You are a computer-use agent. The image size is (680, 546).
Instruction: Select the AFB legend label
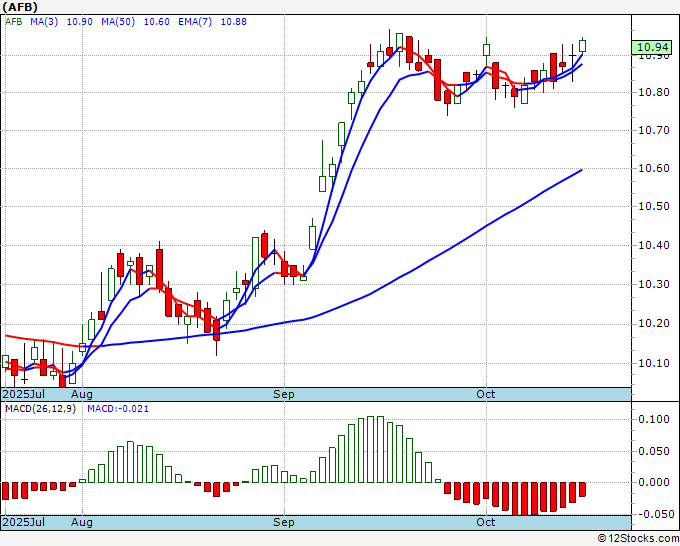(13, 22)
